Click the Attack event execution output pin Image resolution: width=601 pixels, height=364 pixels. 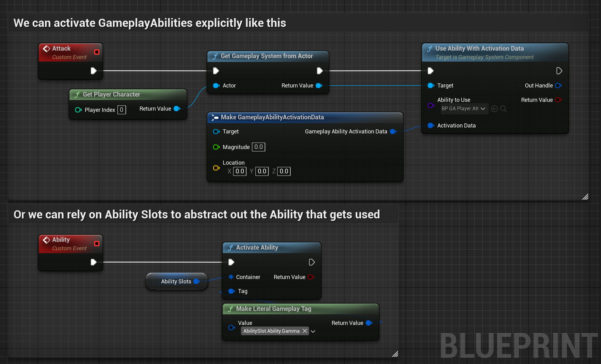pyautogui.click(x=93, y=71)
